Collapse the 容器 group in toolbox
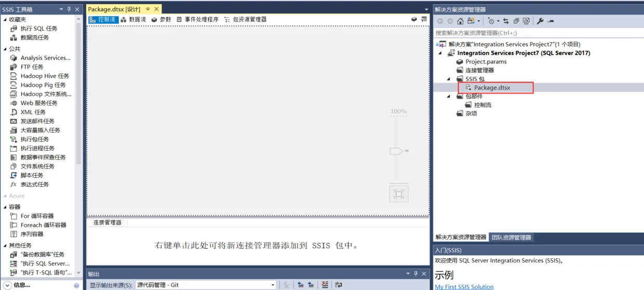 tap(5, 207)
